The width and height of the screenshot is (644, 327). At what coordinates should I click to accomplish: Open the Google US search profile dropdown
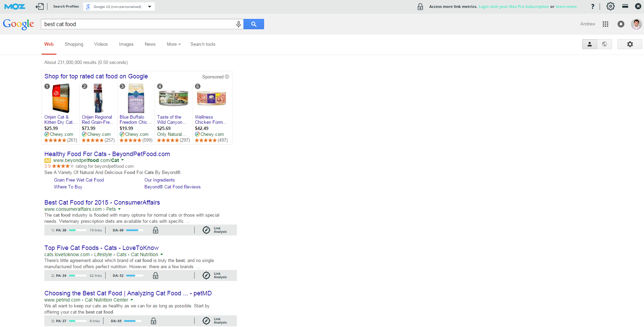tap(119, 7)
